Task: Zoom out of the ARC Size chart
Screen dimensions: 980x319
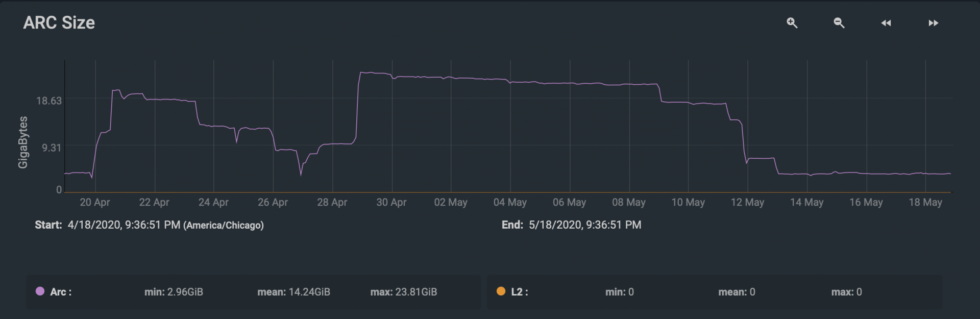Action: pos(839,23)
